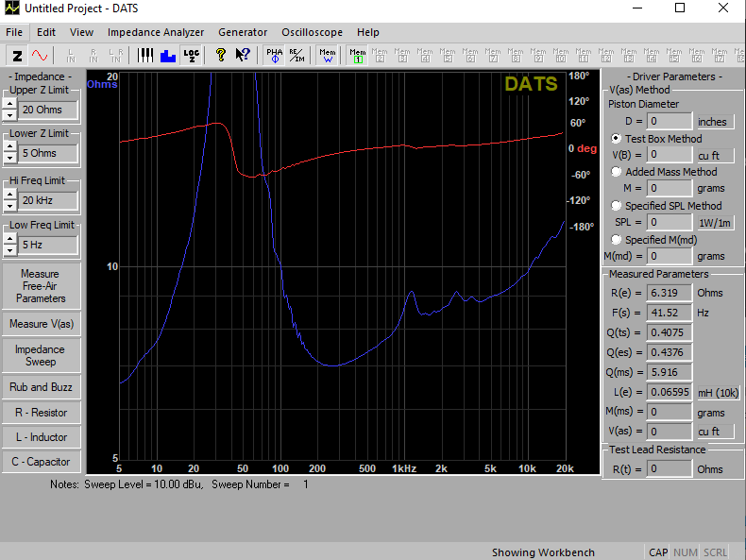The height and width of the screenshot is (560, 746).
Task: Select the Z impedance analyzer mode icon
Action: pos(17,56)
